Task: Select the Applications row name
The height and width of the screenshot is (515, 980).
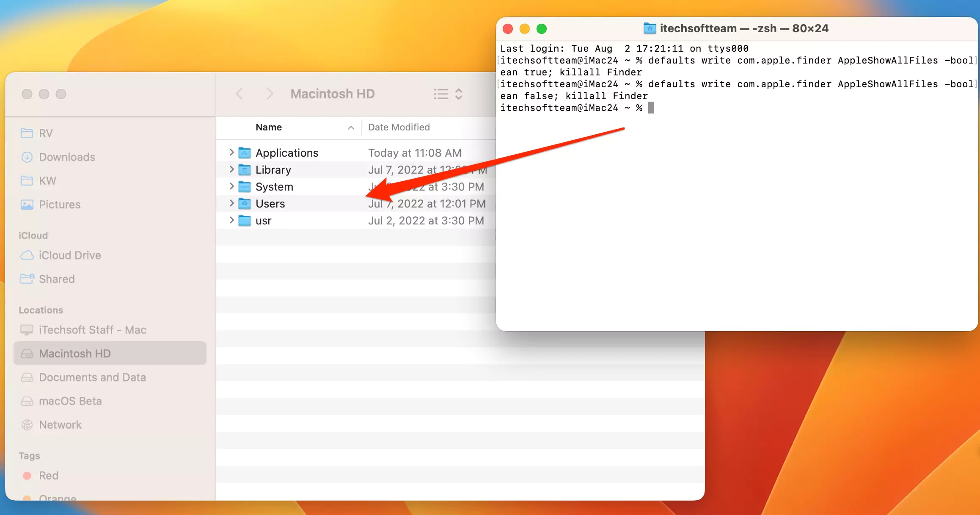Action: tap(287, 153)
